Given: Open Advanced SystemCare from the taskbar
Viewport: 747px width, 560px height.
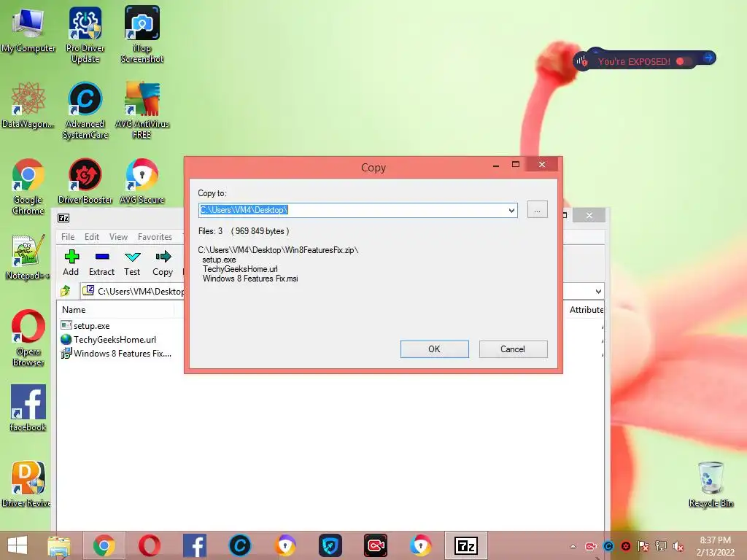Looking at the screenshot, I should (x=239, y=545).
